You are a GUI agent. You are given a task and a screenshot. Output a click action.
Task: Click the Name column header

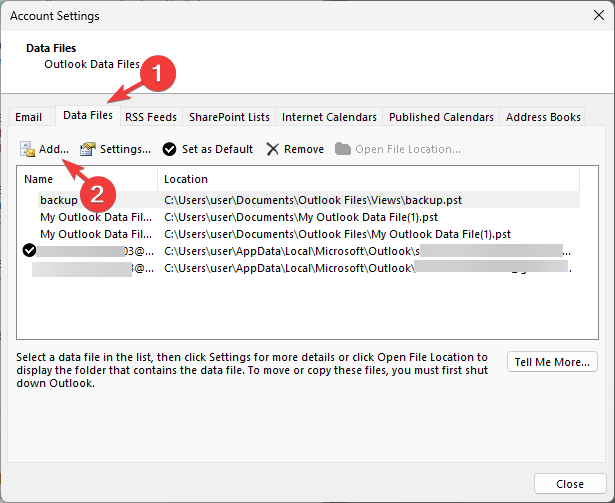(87, 179)
